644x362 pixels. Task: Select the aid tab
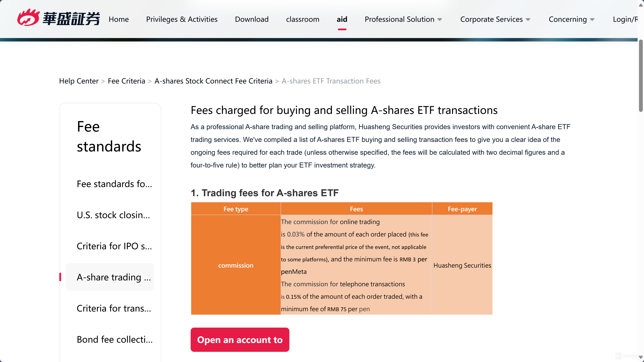342,19
